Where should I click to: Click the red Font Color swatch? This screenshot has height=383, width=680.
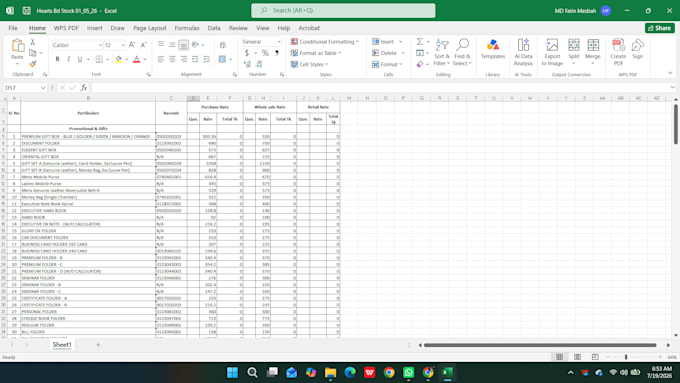[137, 59]
